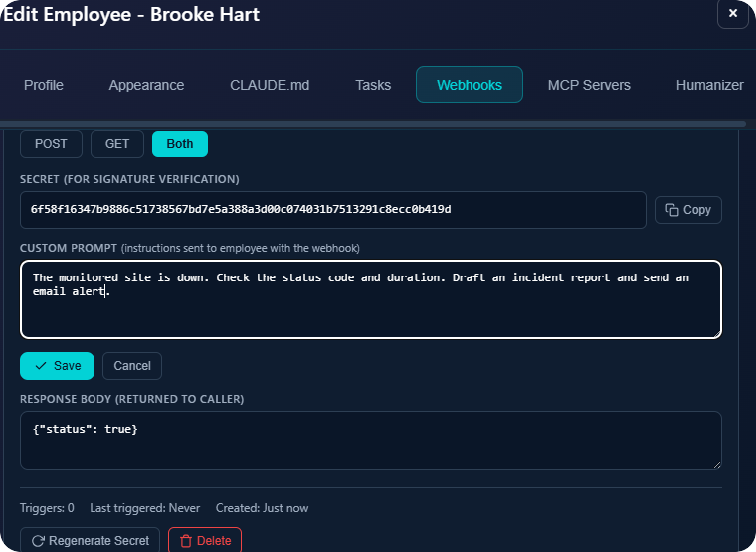Open the MCP Servers tab

[x=589, y=85]
